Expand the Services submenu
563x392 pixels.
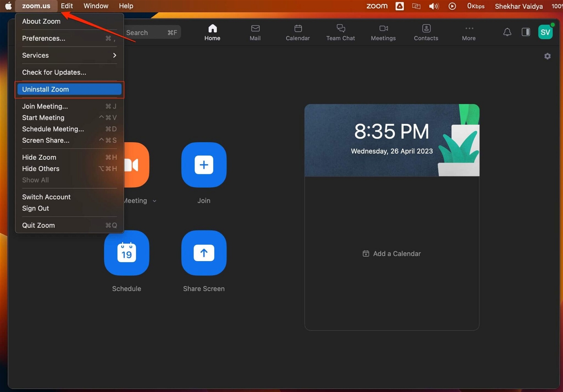(x=69, y=55)
